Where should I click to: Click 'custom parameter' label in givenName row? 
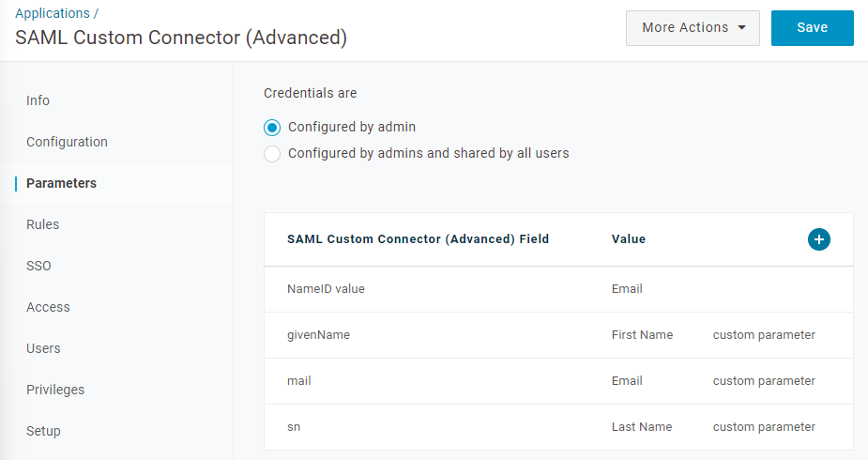[764, 335]
